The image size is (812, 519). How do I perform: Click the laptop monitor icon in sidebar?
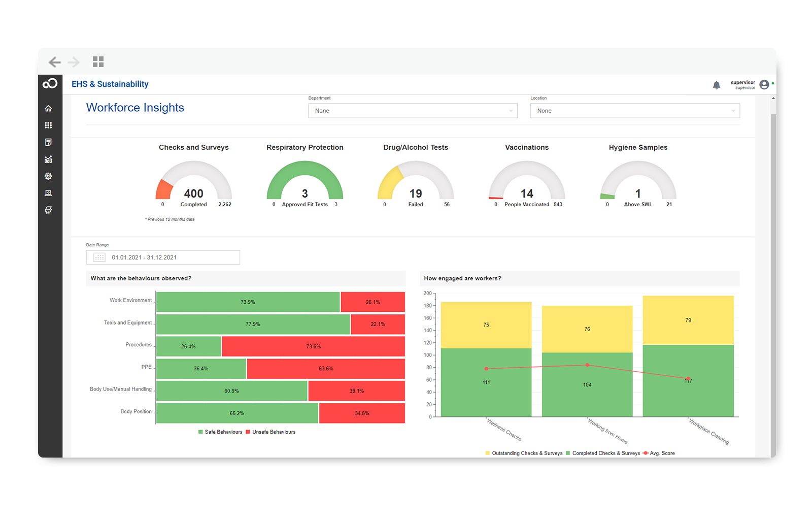(x=48, y=193)
